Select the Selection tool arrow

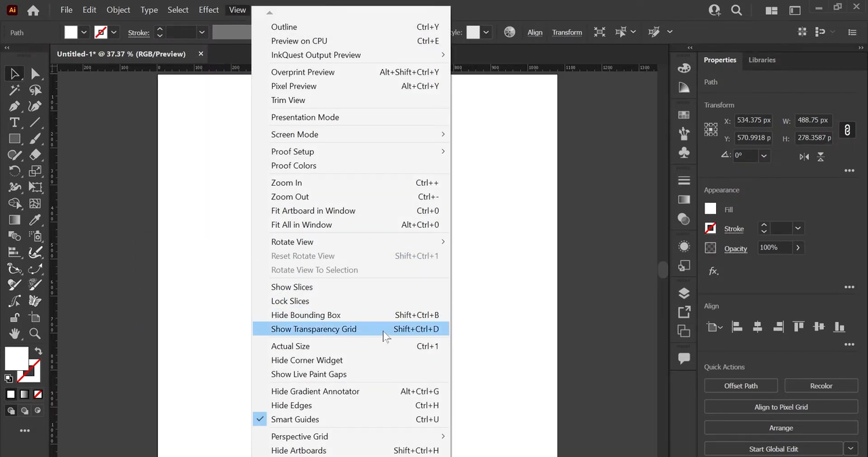[x=14, y=73]
